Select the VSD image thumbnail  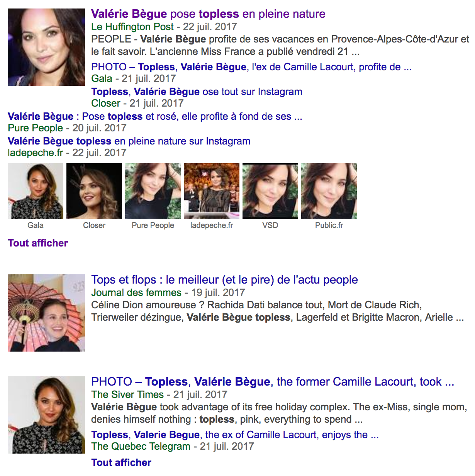(270, 191)
